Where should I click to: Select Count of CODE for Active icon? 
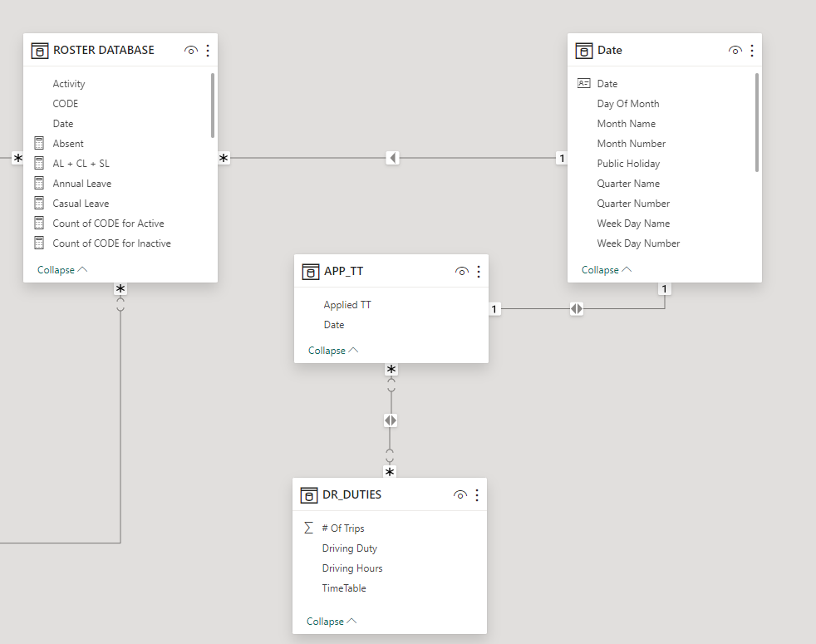coord(39,223)
